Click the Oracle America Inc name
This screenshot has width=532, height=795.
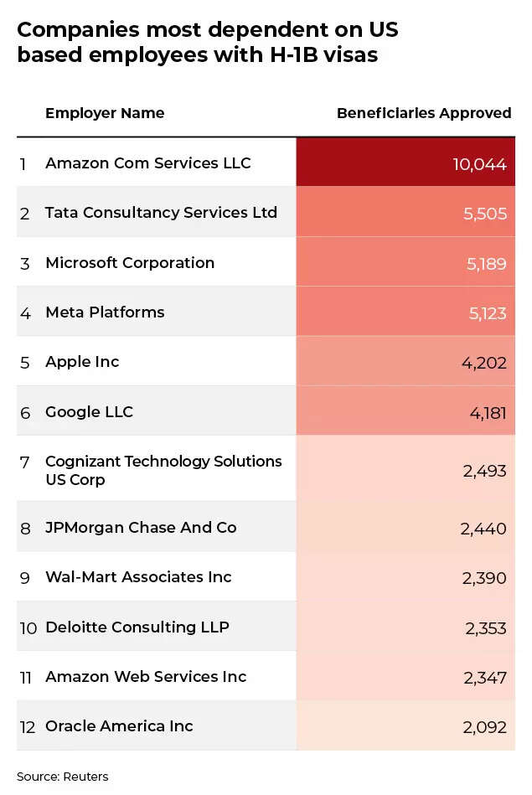[x=119, y=726]
